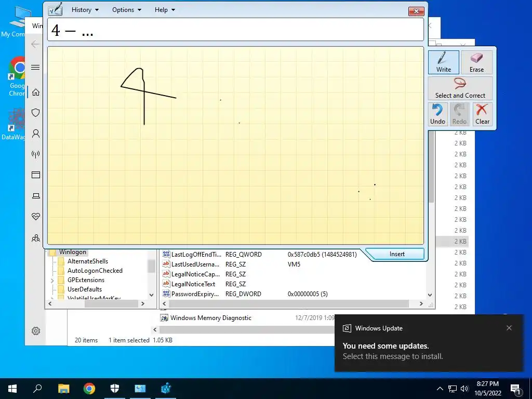Toggle the Windows Security hamburger menu
This screenshot has height=399, width=532.
[x=35, y=67]
